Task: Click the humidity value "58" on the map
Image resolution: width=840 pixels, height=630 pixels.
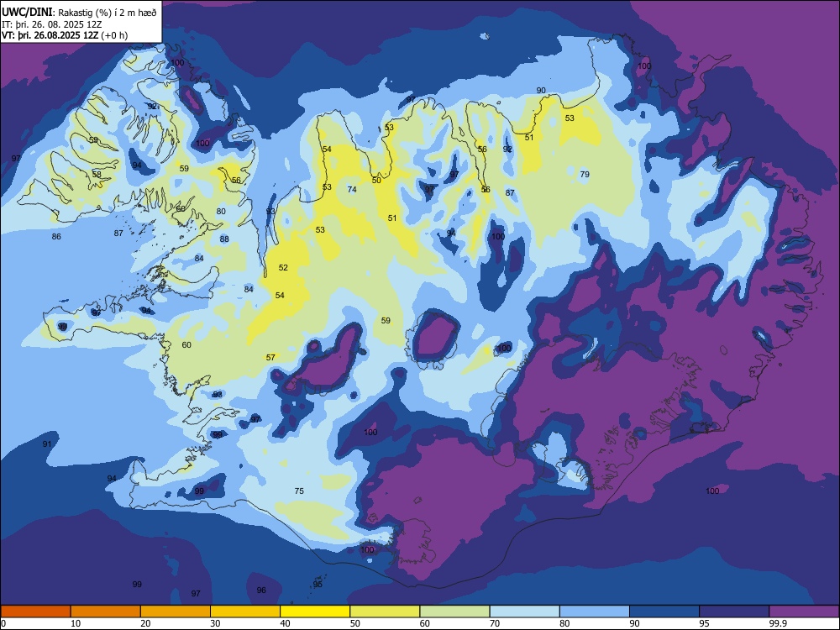Action: pos(97,174)
